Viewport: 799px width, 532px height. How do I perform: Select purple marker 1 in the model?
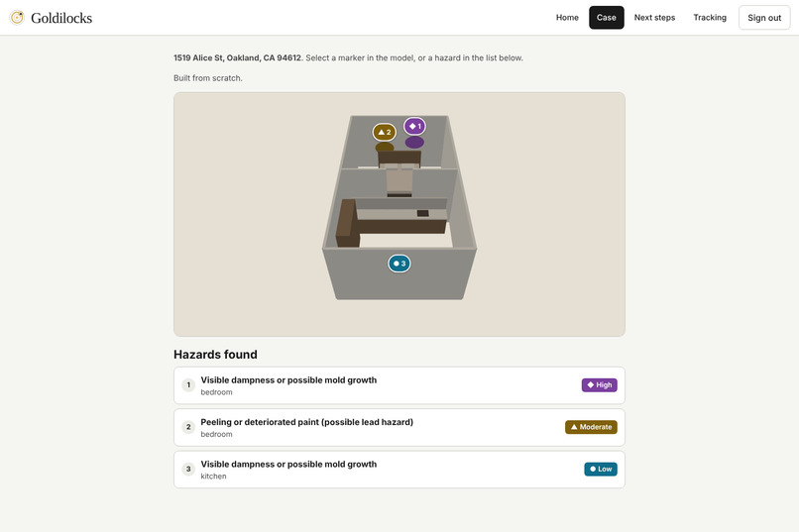[x=414, y=126]
